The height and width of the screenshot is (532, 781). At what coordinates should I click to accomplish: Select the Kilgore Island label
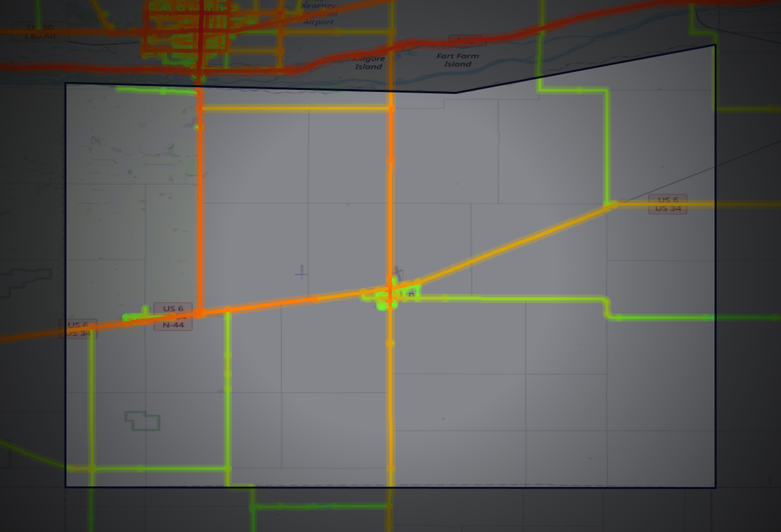coord(368,61)
